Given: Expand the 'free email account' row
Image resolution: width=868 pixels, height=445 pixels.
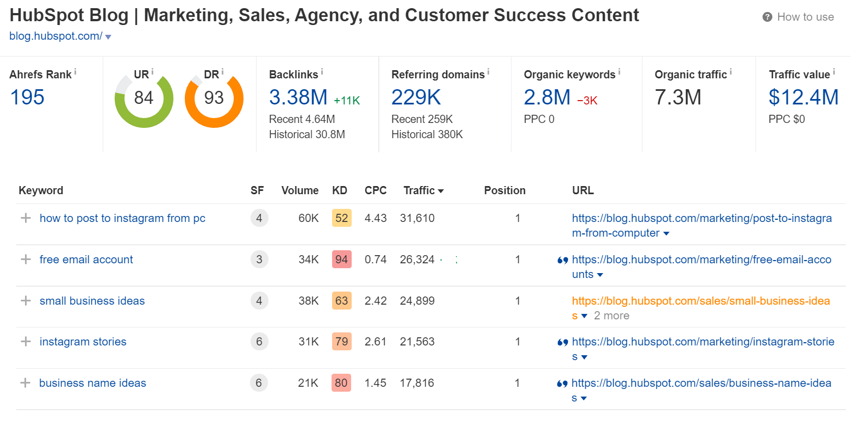Looking at the screenshot, I should (26, 259).
